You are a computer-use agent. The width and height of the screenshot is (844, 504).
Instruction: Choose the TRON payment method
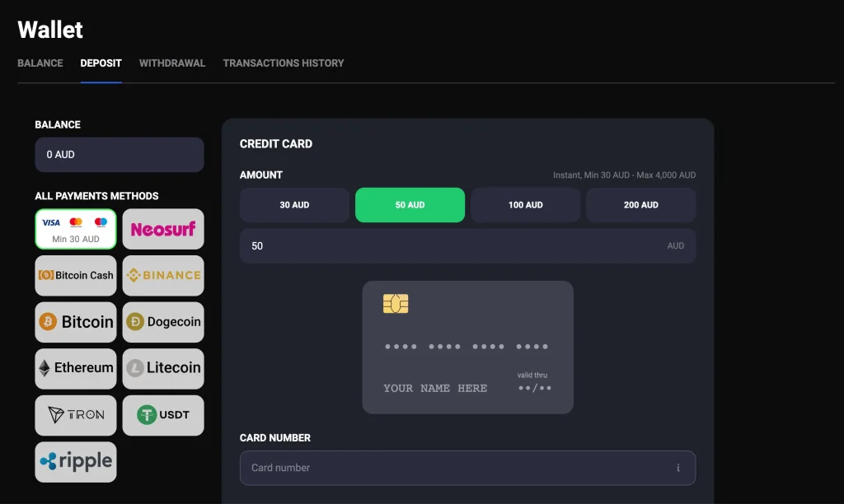[76, 415]
